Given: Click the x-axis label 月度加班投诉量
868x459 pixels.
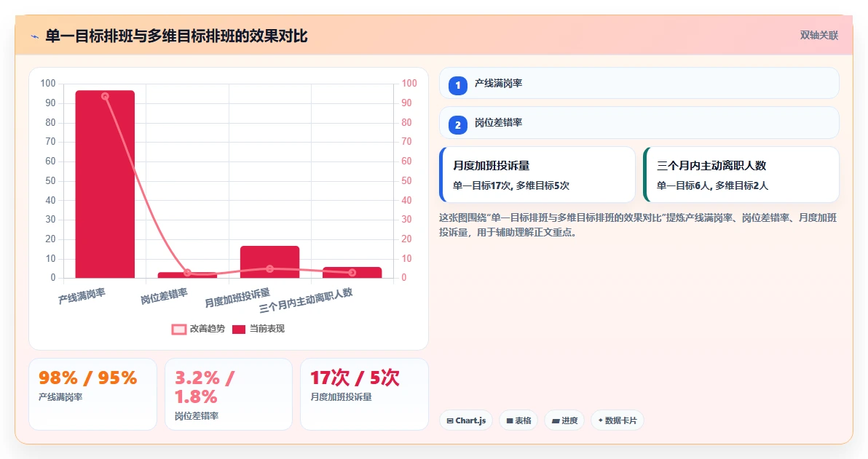Looking at the screenshot, I should point(237,298).
